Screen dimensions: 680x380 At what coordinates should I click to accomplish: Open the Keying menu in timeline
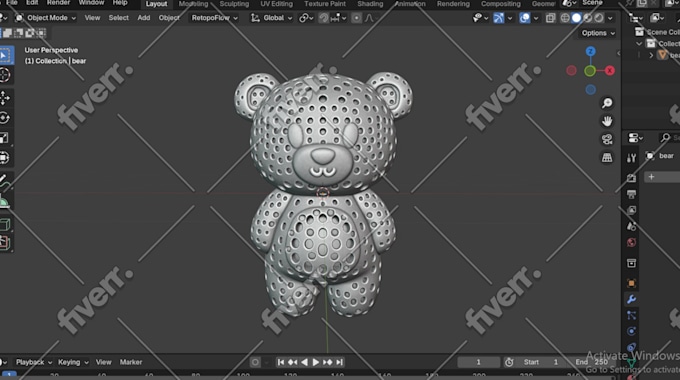click(x=73, y=362)
